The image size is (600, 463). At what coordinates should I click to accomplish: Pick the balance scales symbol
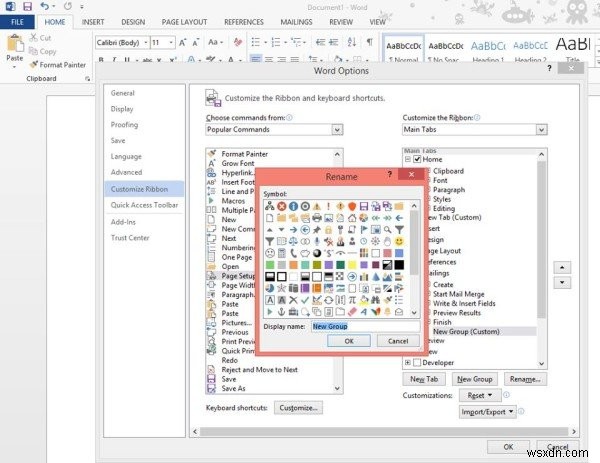pyautogui.click(x=293, y=241)
